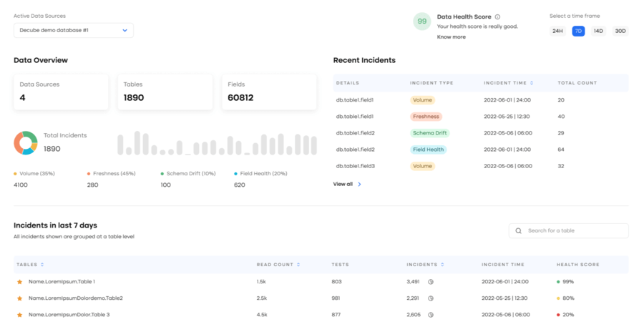The width and height of the screenshot is (644, 322).
Task: Click the health score 99 badge
Action: (x=421, y=21)
